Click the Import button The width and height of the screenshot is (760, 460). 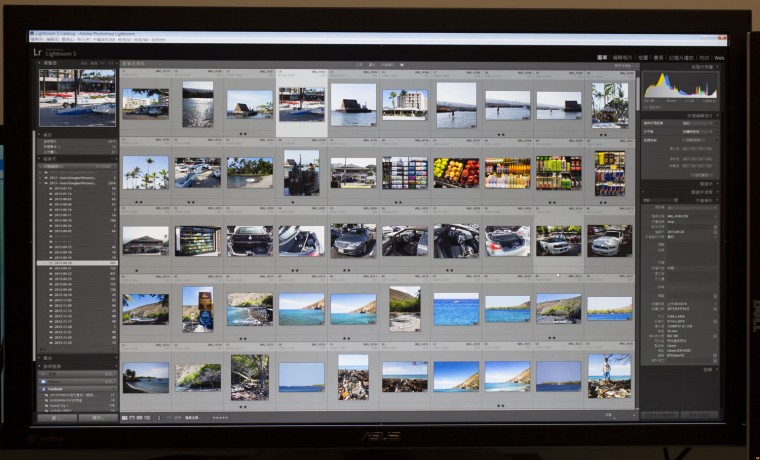58,418
